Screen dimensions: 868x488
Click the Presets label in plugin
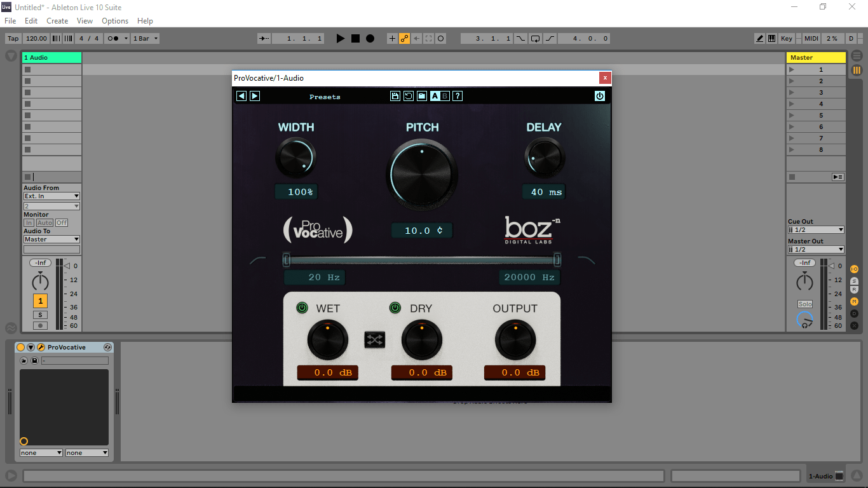(x=325, y=97)
